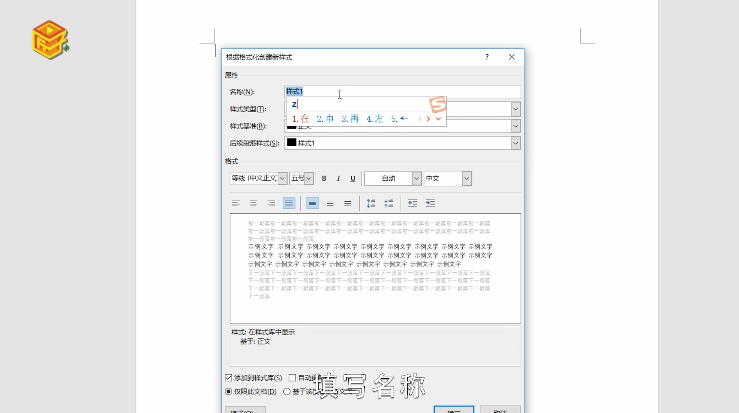Select the 仅限此文档 radio button
This screenshot has height=413, width=739.
(x=229, y=391)
